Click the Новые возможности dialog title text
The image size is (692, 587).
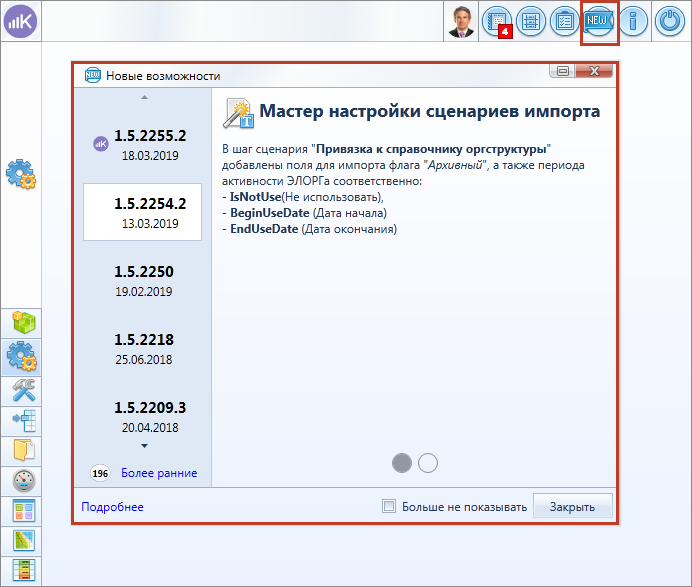point(163,76)
